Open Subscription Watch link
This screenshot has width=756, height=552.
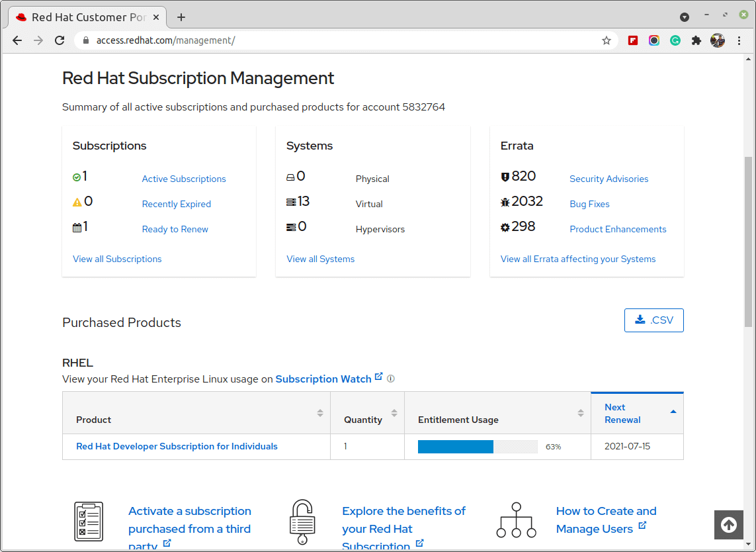tap(329, 379)
